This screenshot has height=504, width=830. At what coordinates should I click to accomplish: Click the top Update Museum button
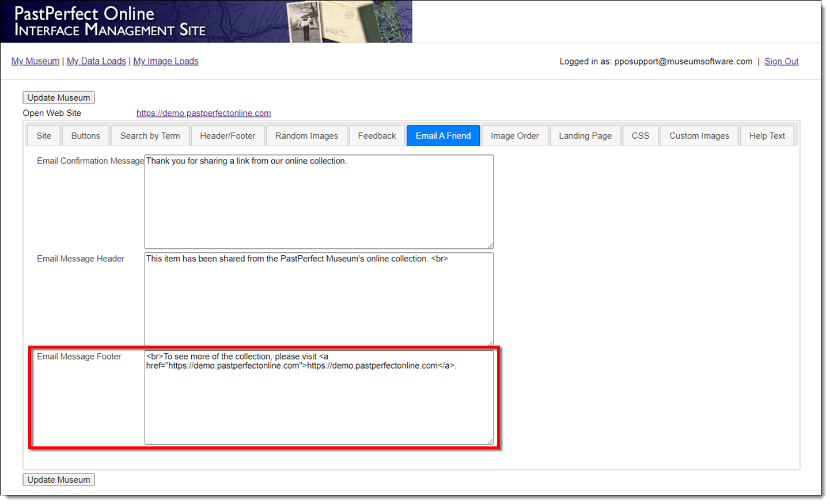[59, 98]
